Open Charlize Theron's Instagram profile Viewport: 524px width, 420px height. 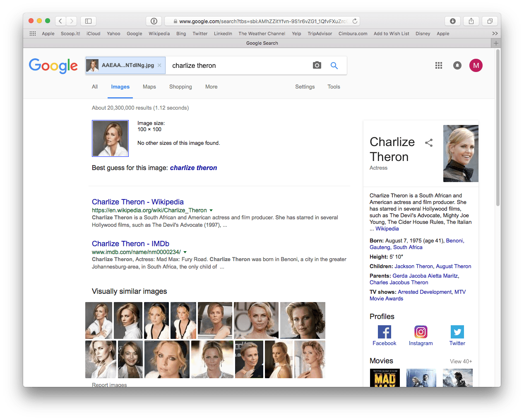(421, 332)
